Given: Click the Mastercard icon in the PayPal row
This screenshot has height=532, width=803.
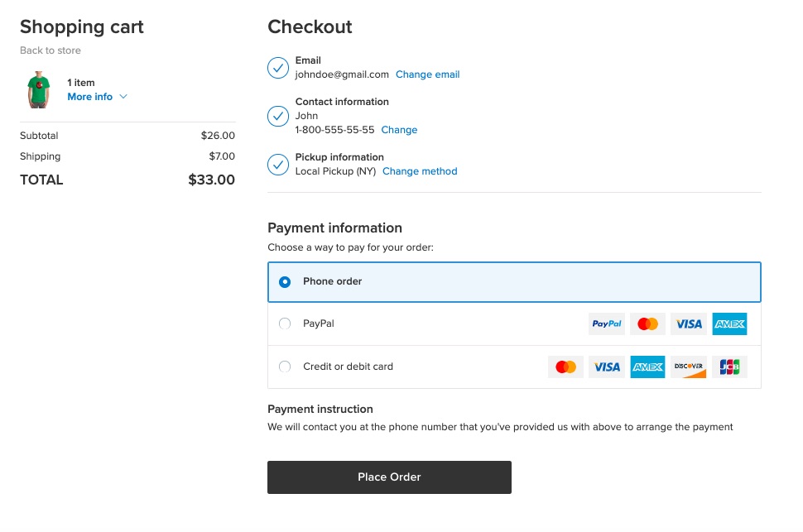Looking at the screenshot, I should tap(647, 324).
